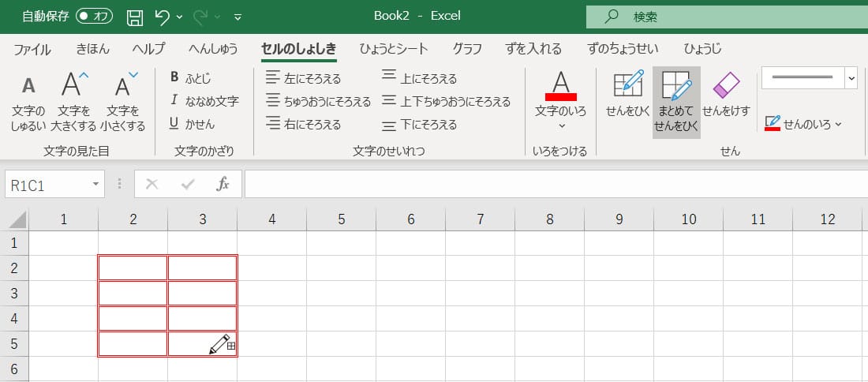Apply red font color with the A icon
The height and width of the screenshot is (382, 868).
tap(561, 86)
